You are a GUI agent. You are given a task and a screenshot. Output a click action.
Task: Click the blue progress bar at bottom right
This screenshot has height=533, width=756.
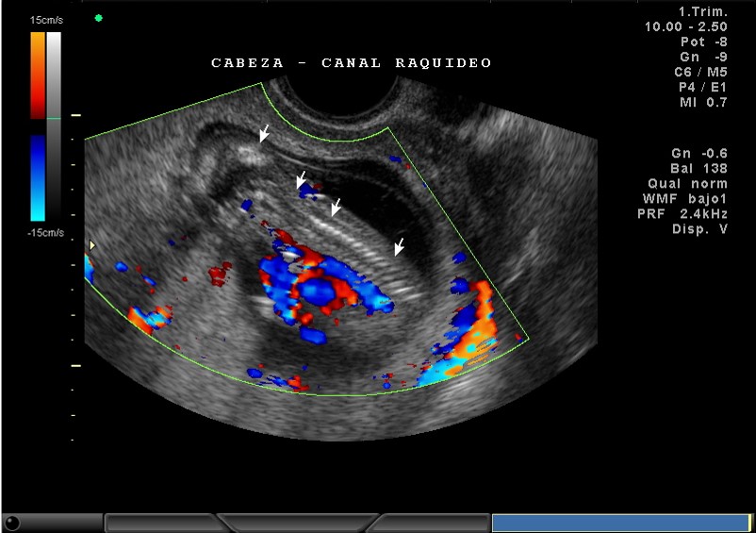[620, 523]
